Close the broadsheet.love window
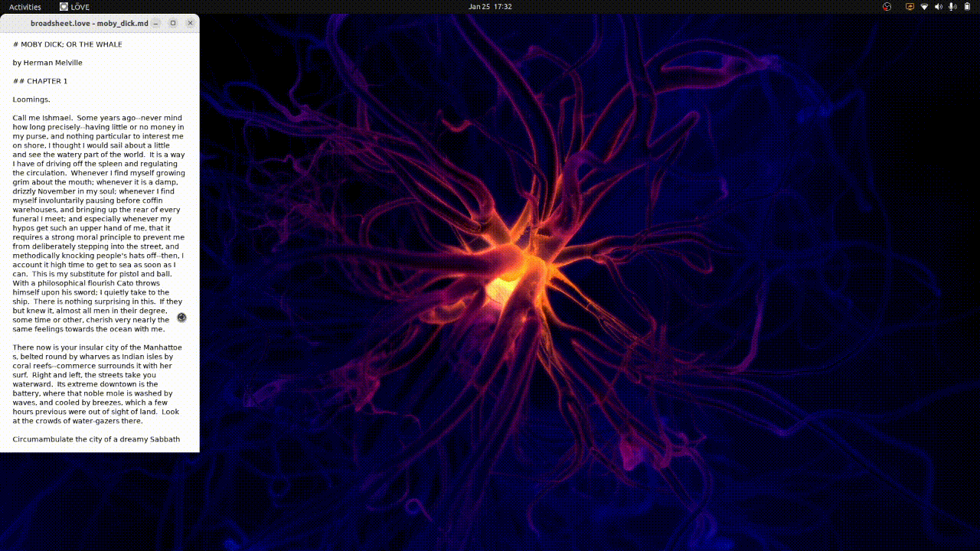 (191, 23)
